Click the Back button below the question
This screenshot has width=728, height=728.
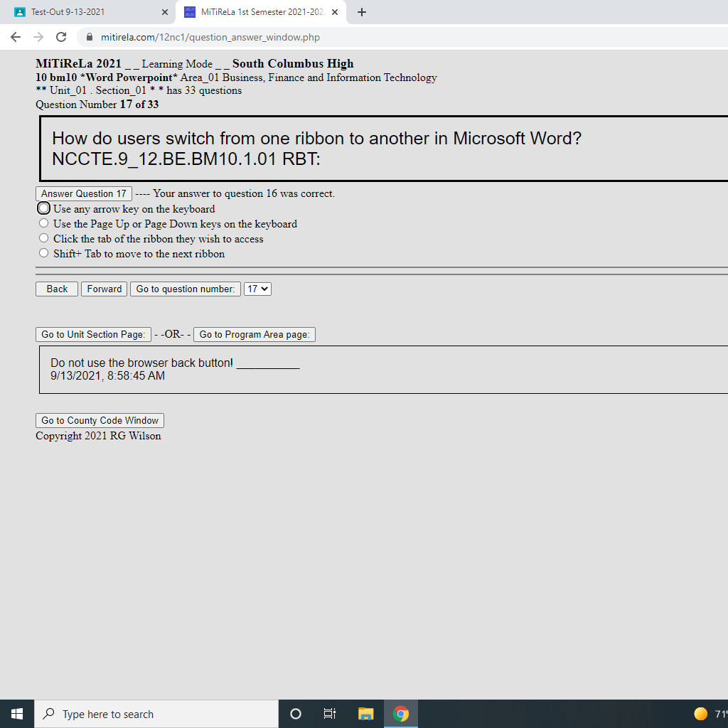[57, 289]
